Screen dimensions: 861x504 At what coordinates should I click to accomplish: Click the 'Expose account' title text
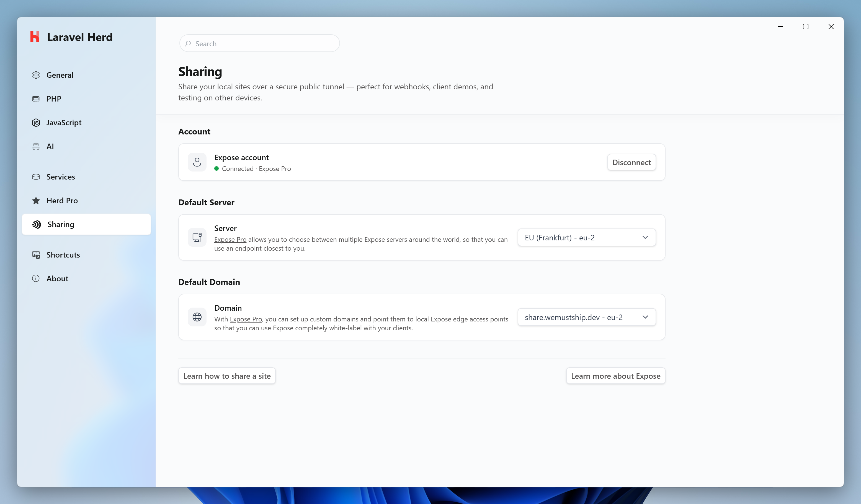click(x=242, y=157)
